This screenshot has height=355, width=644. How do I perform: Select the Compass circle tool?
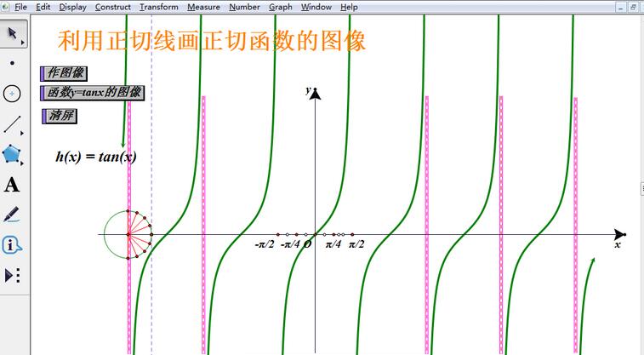pyautogui.click(x=12, y=94)
